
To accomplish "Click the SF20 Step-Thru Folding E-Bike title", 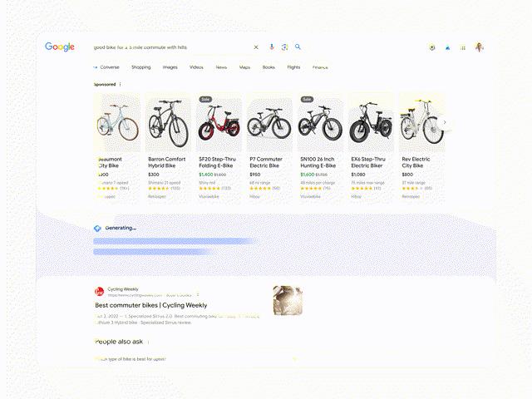I will pos(217,162).
